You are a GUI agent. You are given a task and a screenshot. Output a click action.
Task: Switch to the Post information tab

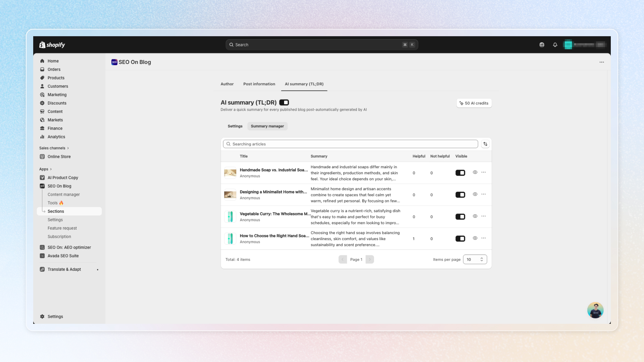click(259, 84)
